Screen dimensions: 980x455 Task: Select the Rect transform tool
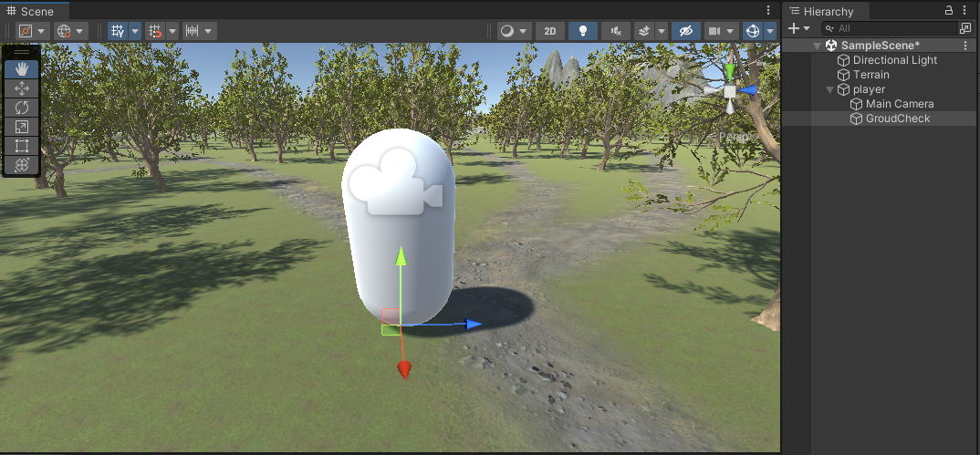[x=21, y=146]
